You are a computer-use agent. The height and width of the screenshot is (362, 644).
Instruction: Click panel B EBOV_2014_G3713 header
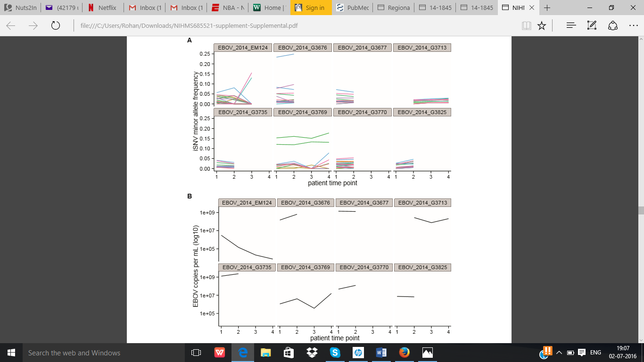click(x=422, y=203)
